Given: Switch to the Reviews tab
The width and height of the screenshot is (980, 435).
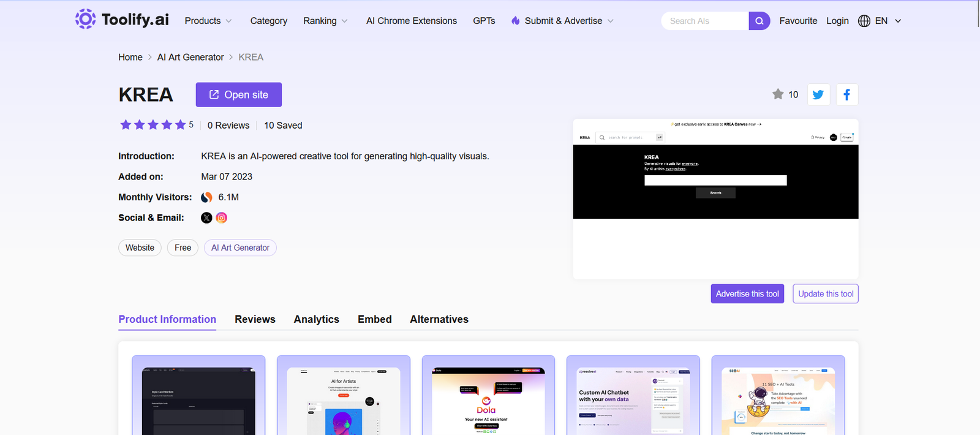Looking at the screenshot, I should [255, 319].
